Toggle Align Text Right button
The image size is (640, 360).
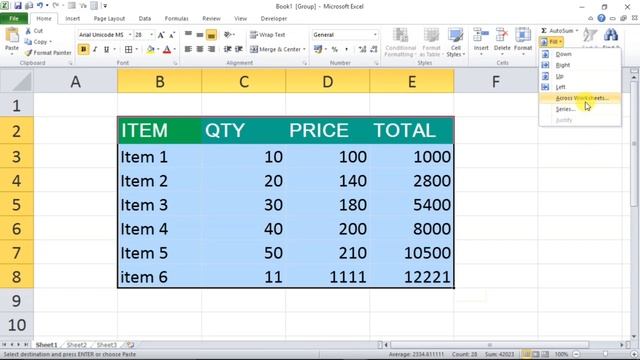pos(211,49)
